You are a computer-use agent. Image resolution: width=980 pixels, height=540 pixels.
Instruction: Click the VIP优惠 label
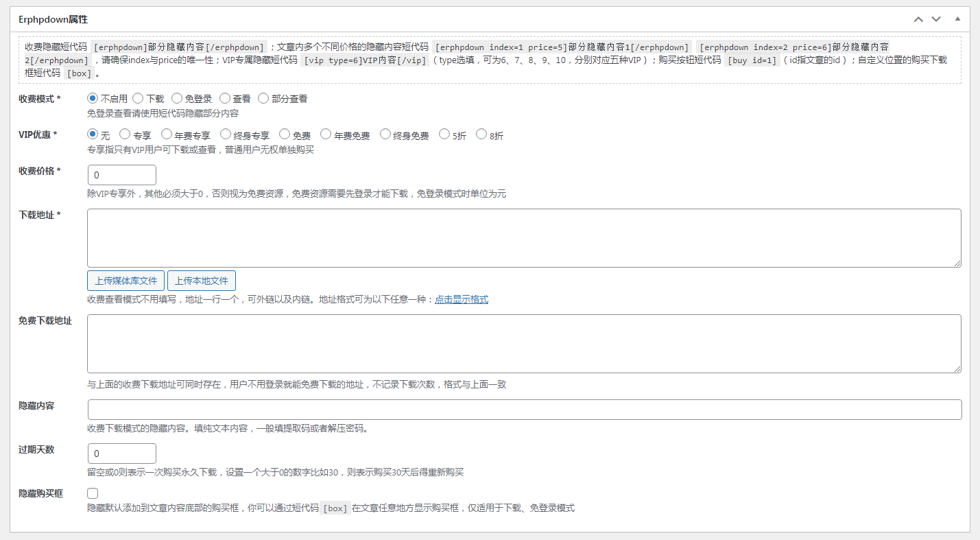click(x=38, y=134)
